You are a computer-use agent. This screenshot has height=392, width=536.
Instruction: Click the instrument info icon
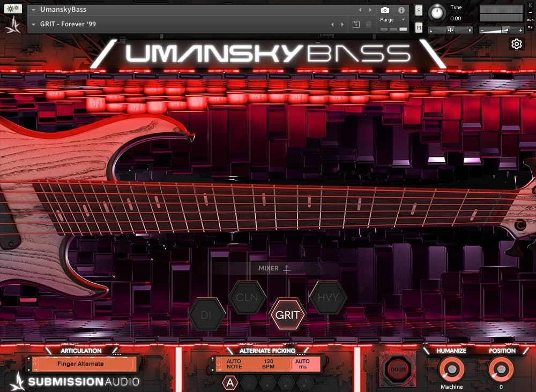click(400, 9)
